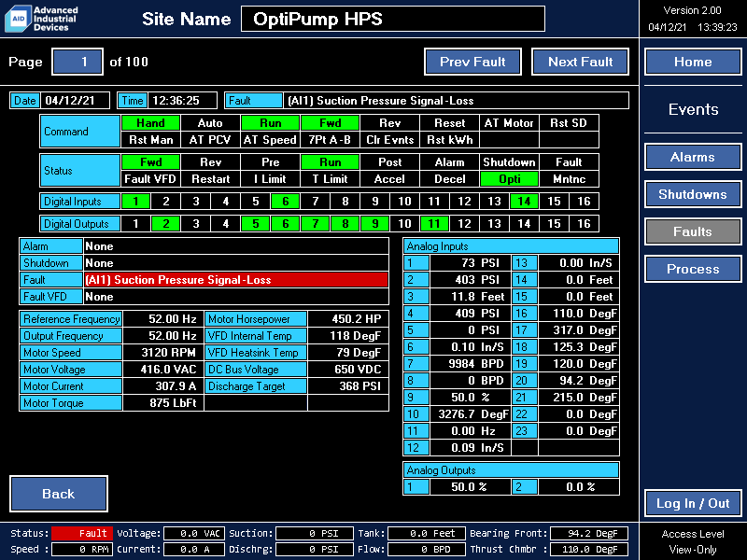Select the Motor Current value 307.9 A

(x=163, y=386)
